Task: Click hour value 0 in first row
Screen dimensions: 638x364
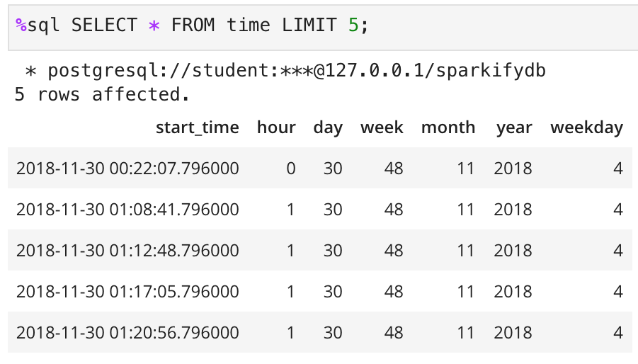Action: [290, 169]
